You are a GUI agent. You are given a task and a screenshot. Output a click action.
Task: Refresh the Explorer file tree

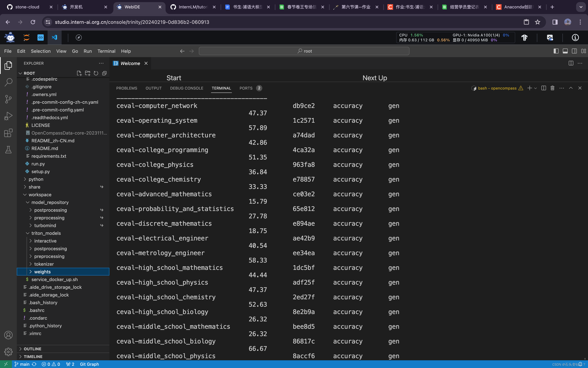tap(96, 73)
